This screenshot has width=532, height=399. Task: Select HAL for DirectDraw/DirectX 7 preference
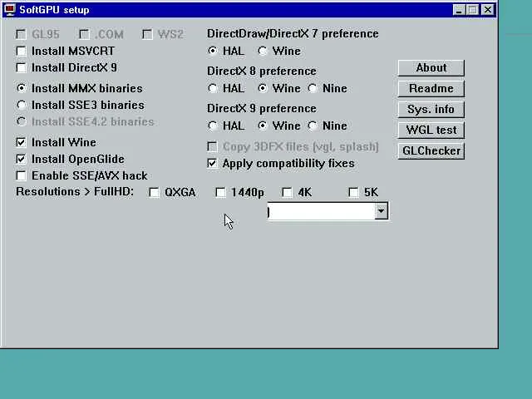(x=213, y=51)
